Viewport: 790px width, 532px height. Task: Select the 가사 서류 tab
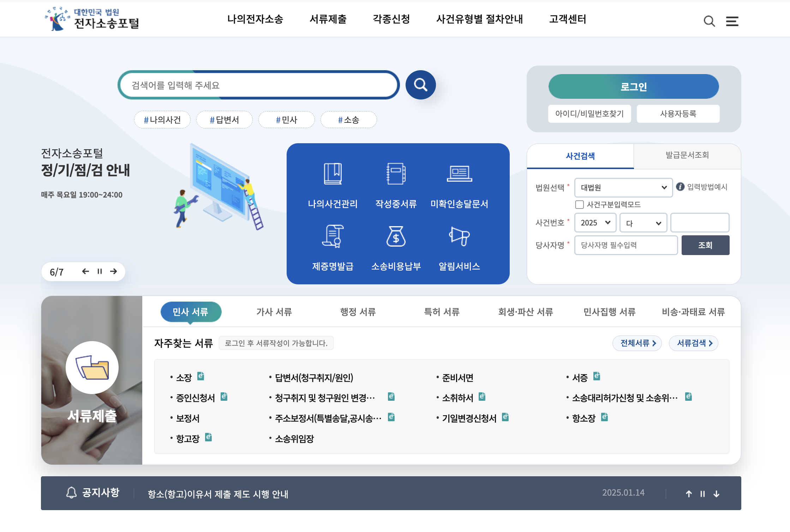click(x=274, y=312)
